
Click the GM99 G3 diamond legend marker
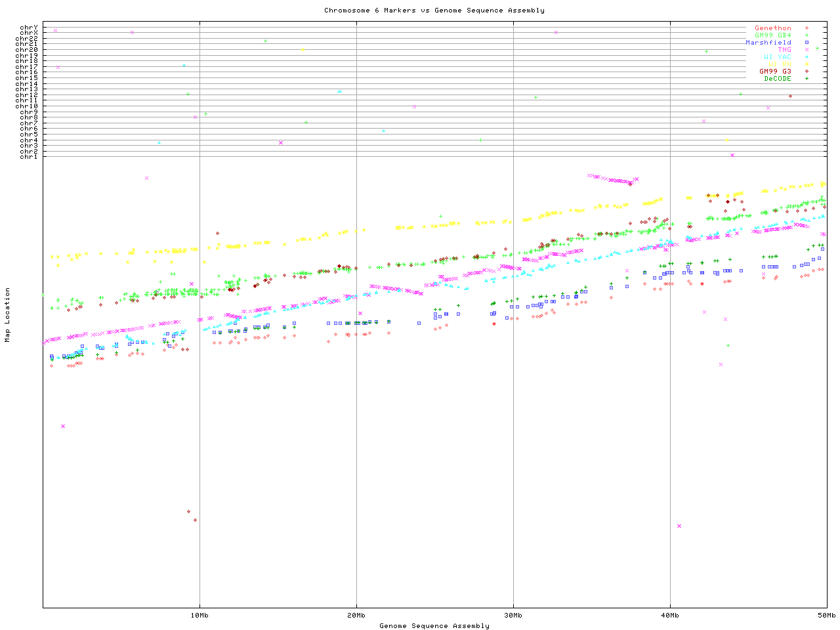(807, 72)
